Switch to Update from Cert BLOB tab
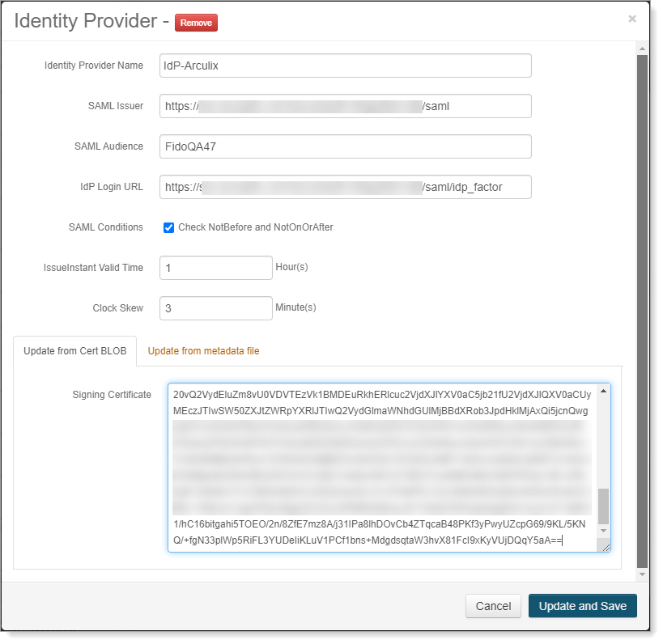Screen dimensions: 663x644 click(x=75, y=351)
